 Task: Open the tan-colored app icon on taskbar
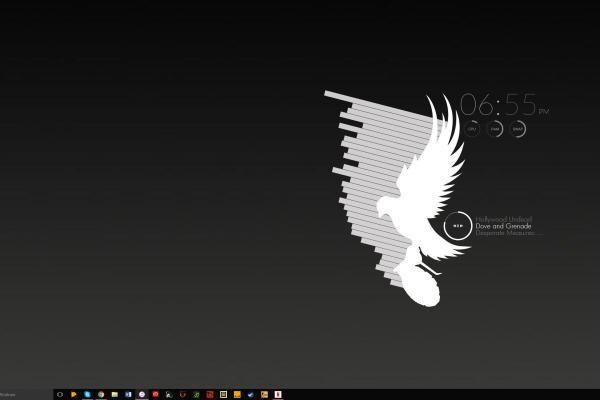(264, 394)
